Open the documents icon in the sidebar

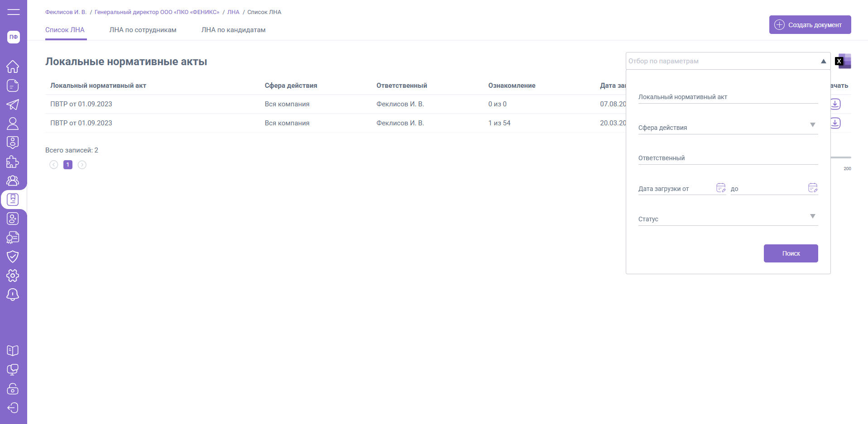coord(13,86)
